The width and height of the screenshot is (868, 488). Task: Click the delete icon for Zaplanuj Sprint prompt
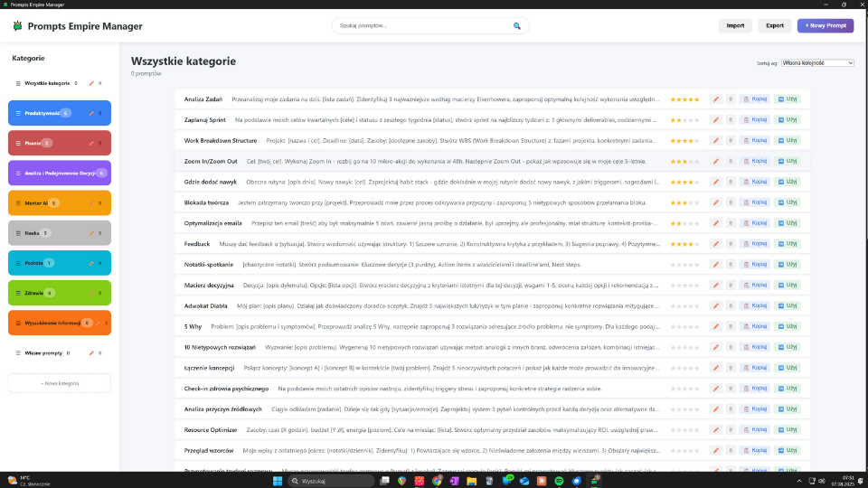coord(731,120)
